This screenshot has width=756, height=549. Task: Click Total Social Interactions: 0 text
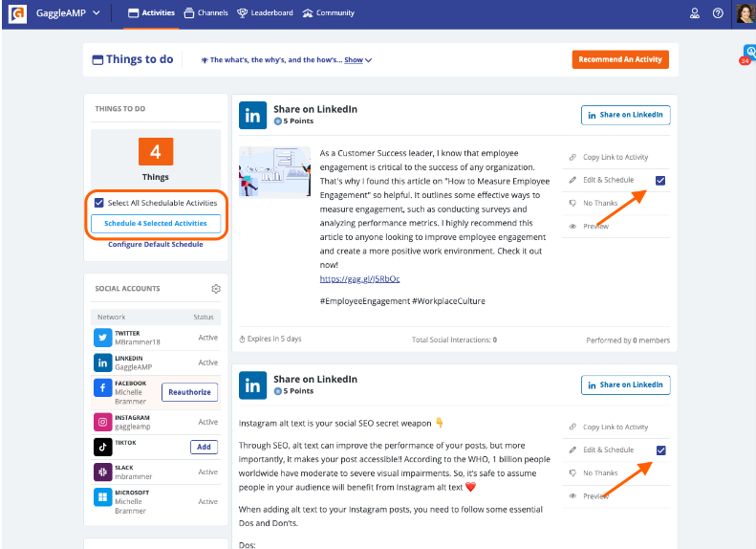tap(454, 340)
